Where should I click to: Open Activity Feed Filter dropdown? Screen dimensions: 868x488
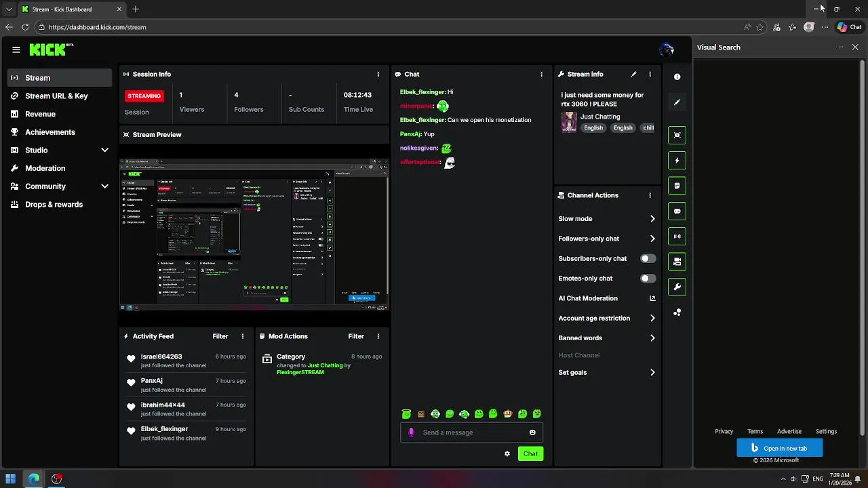(220, 336)
